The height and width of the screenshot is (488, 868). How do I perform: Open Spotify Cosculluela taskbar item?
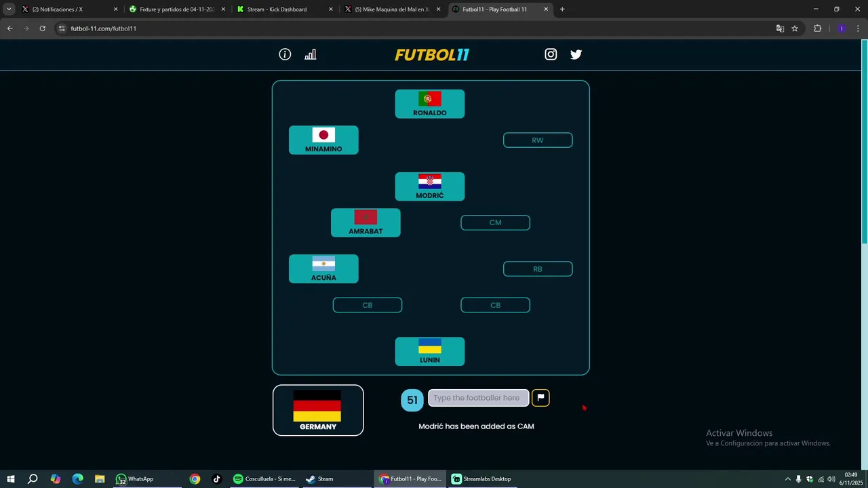[264, 479]
